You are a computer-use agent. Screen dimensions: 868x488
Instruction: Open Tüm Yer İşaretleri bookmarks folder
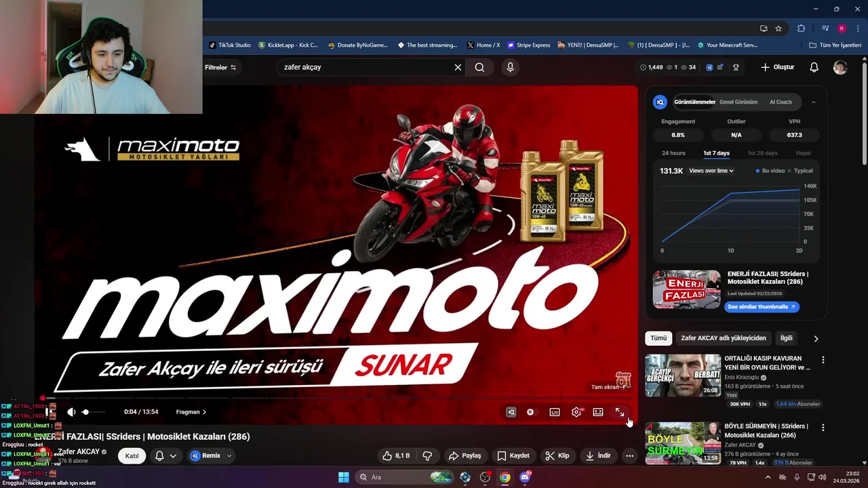click(835, 45)
